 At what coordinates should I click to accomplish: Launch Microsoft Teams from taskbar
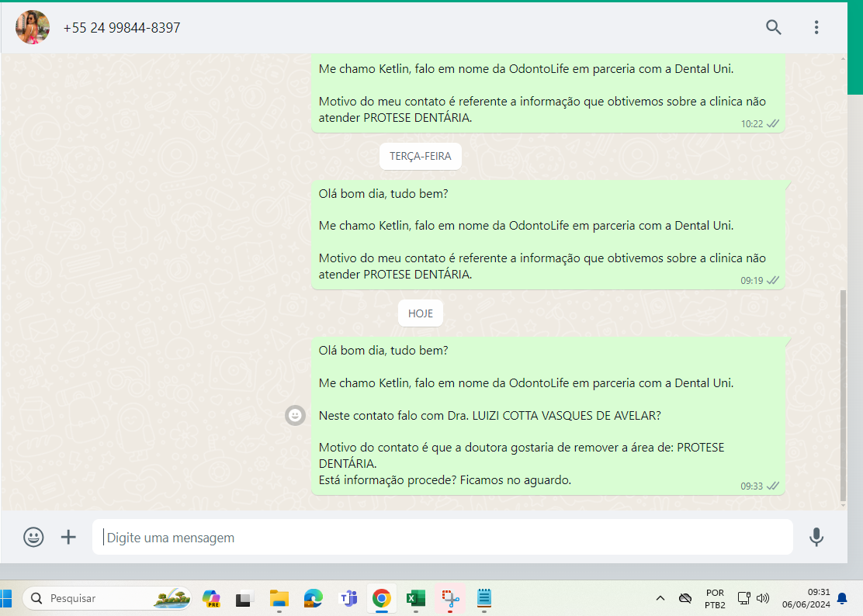[x=348, y=598]
